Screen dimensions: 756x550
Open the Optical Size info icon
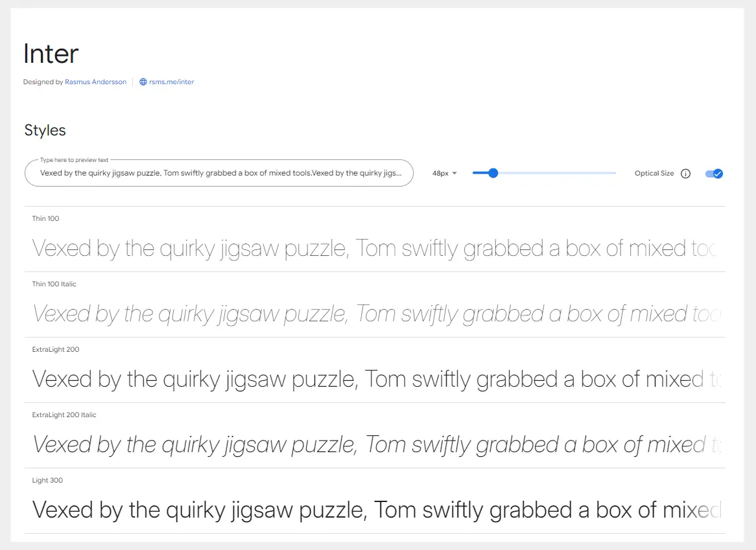coord(685,174)
